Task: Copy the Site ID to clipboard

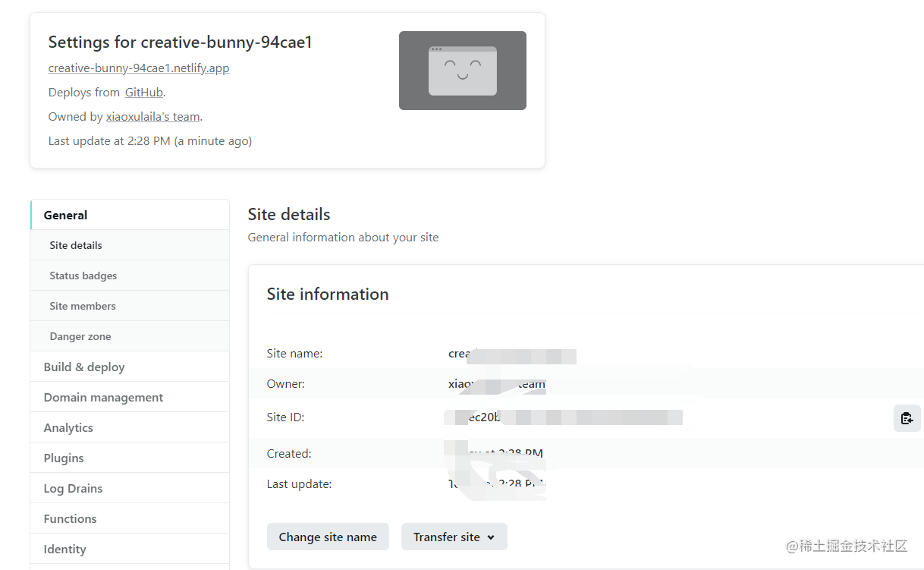Action: pyautogui.click(x=907, y=418)
